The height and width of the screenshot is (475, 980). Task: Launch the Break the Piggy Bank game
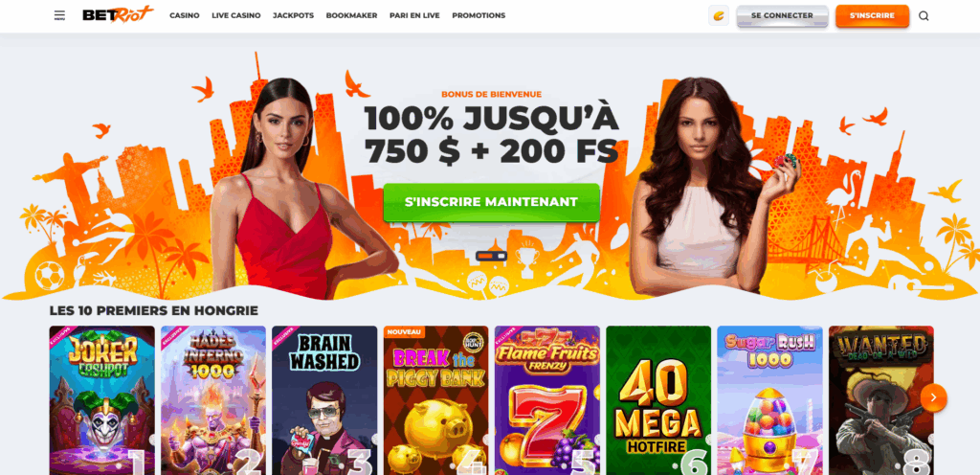pos(435,400)
